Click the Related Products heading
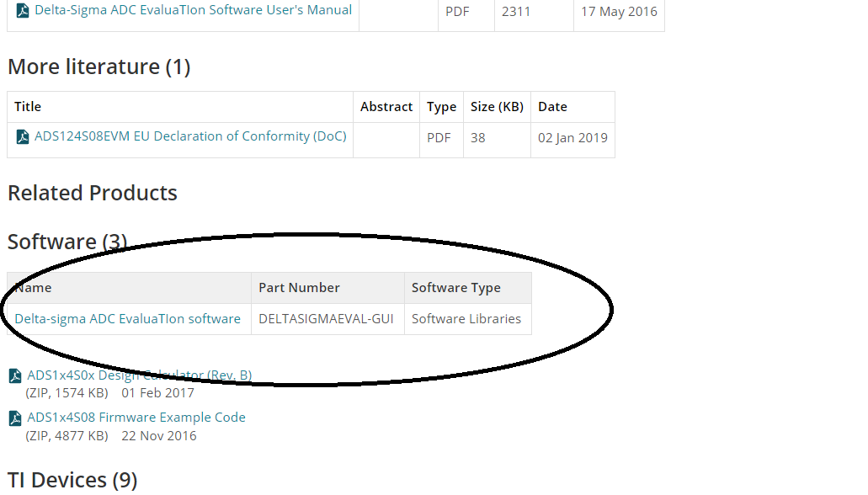 [x=93, y=194]
